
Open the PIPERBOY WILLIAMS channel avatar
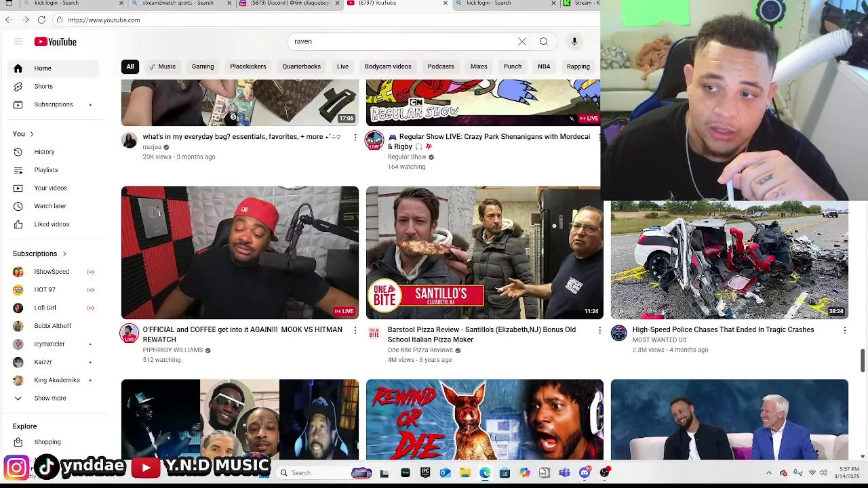click(x=129, y=333)
